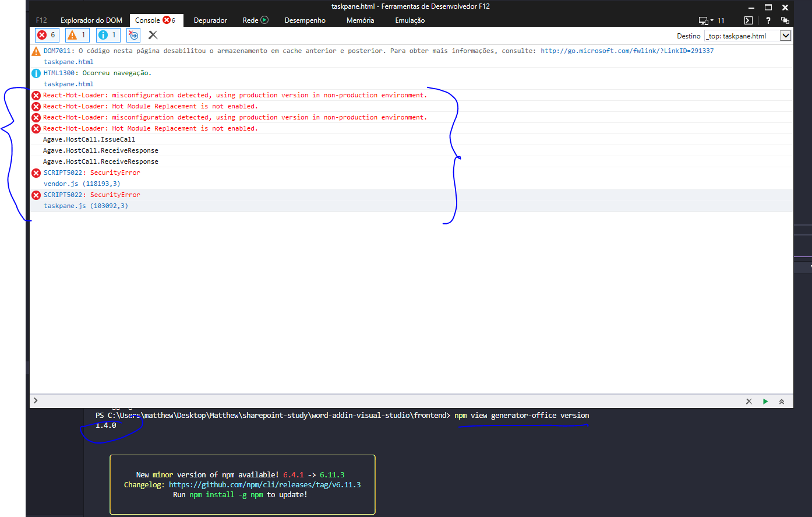The height and width of the screenshot is (517, 812).
Task: Unpin the developer tools window icon
Action: coord(785,20)
